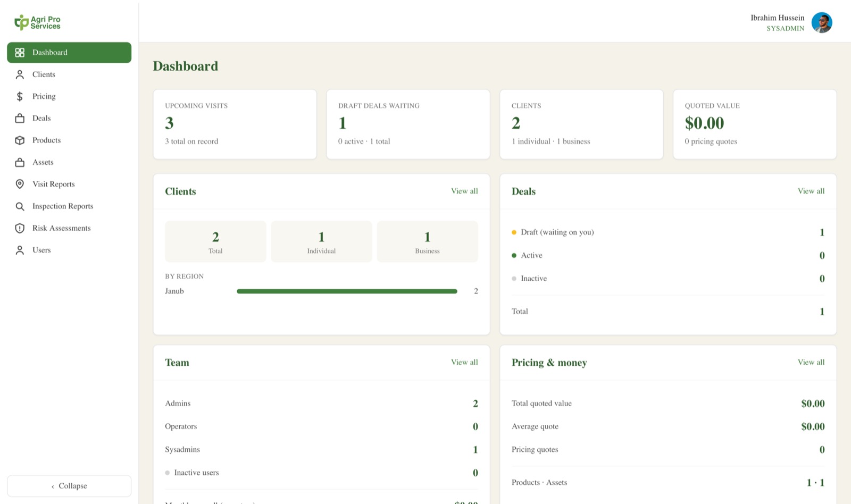Open Ibrahim Hussein's profile avatar
This screenshot has height=504, width=851.
tap(822, 23)
